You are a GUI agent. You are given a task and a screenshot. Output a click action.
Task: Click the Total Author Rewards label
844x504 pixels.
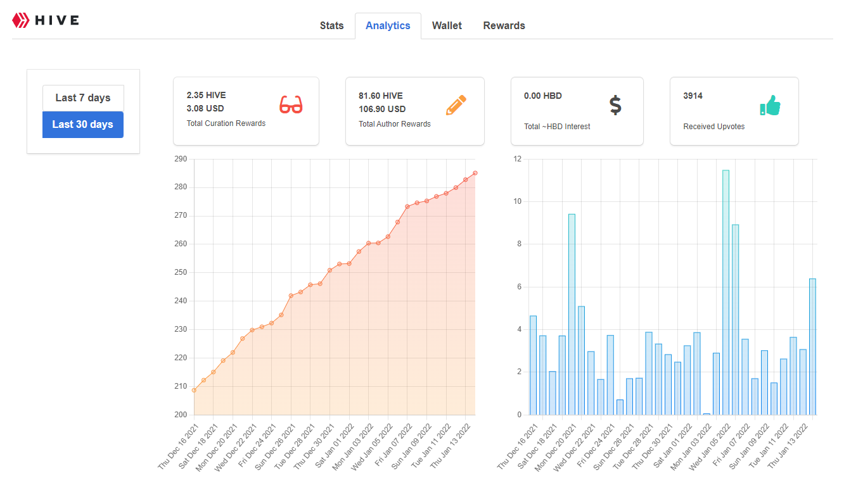tap(395, 124)
